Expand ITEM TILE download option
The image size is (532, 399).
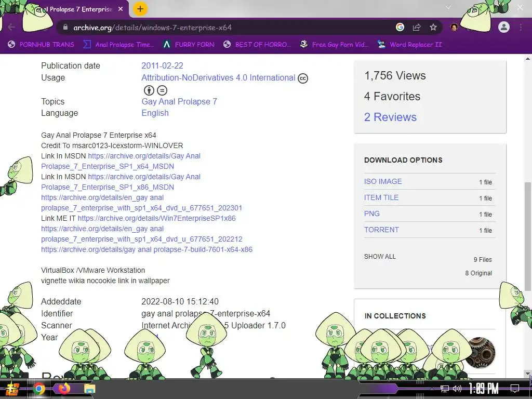tap(381, 197)
